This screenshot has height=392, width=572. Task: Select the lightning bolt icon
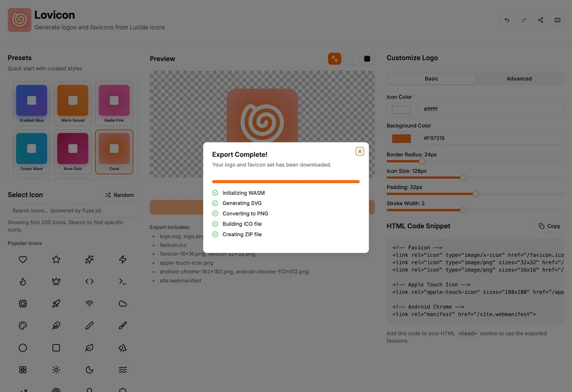(x=123, y=259)
